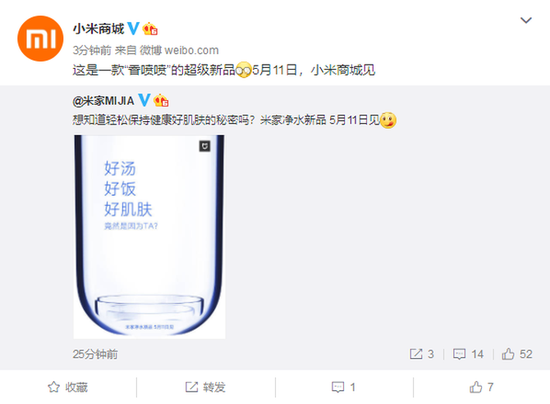
Task: Open original post comments showing 14
Action: click(x=468, y=354)
